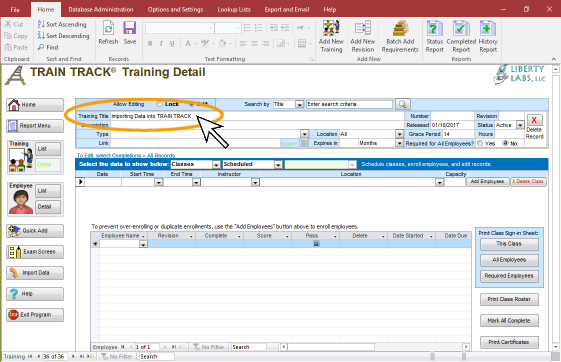
Task: Open the Database Administration tab
Action: (101, 10)
